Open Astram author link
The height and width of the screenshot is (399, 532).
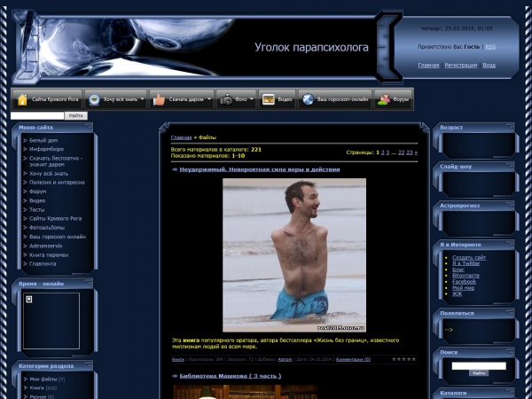pos(285,359)
